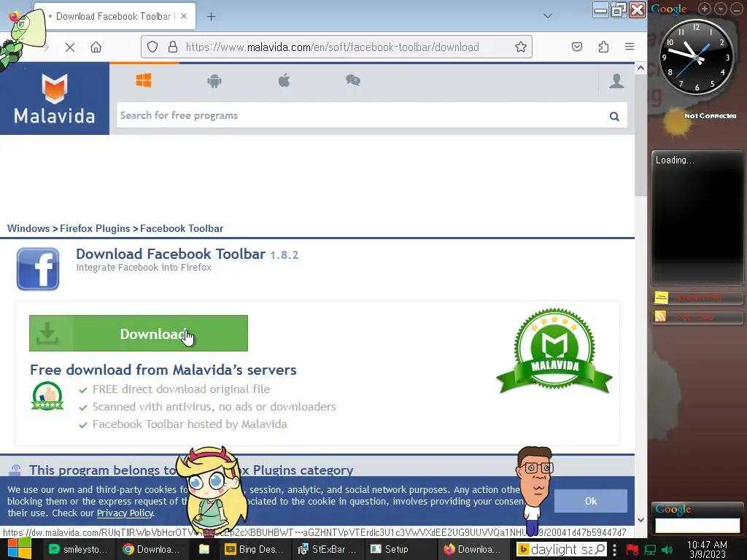The width and height of the screenshot is (747, 560).
Task: Click the Malavida logo
Action: coord(54,98)
